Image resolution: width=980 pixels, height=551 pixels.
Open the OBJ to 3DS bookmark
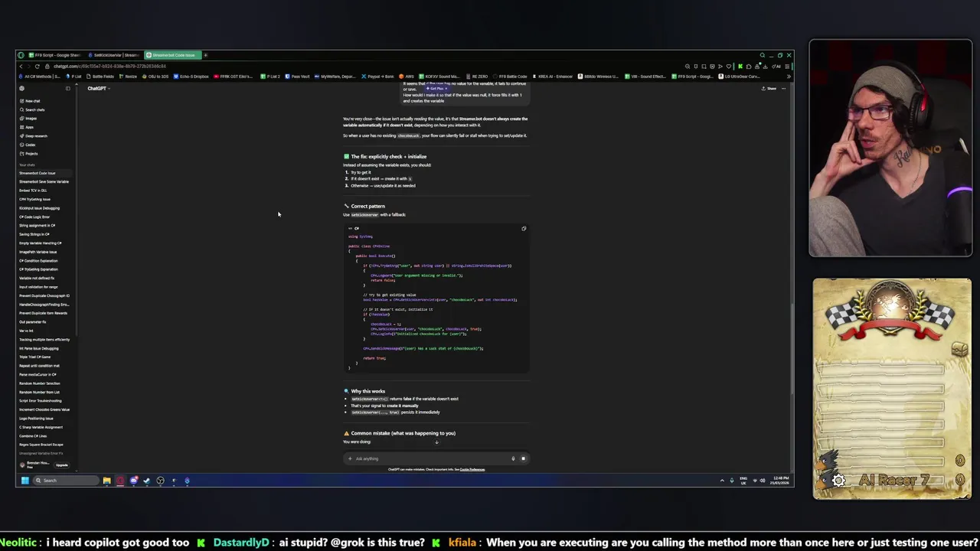pos(155,77)
